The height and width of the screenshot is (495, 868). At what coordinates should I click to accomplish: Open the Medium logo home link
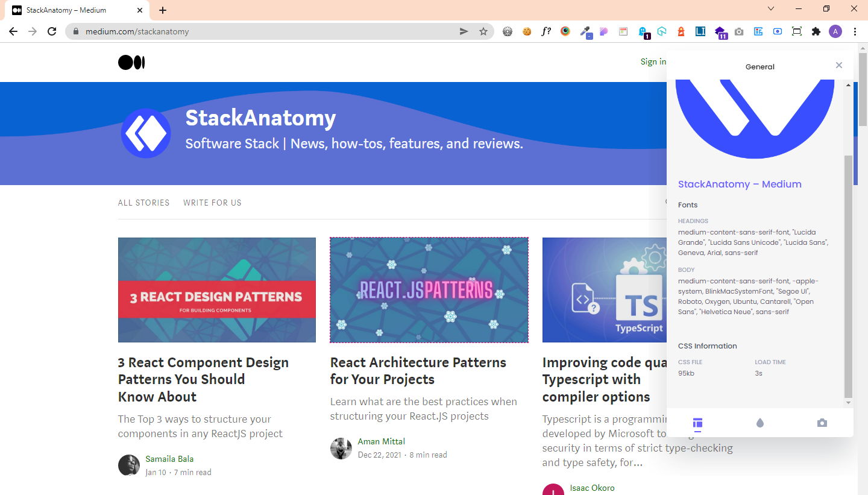[x=131, y=62]
